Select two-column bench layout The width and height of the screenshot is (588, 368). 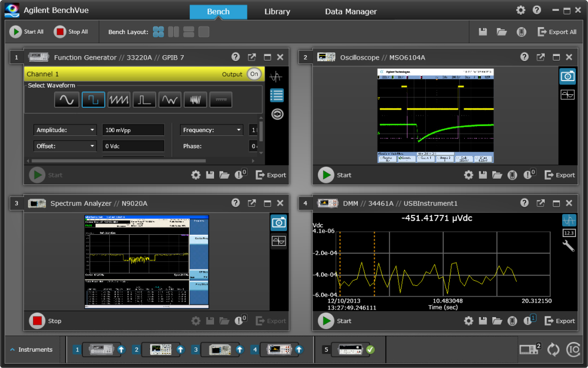(173, 32)
